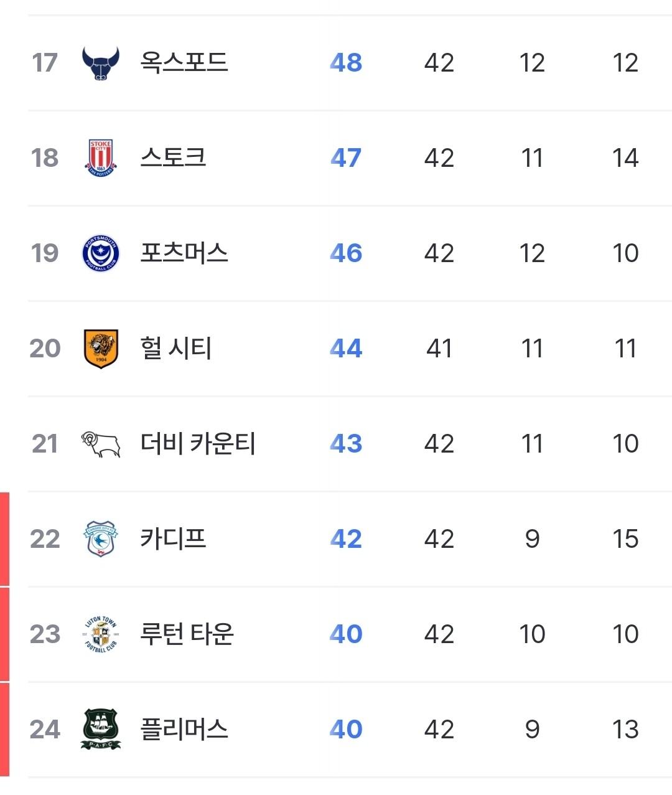Tap the Oxford United bull crest
The width and height of the screenshot is (672, 795).
[100, 63]
